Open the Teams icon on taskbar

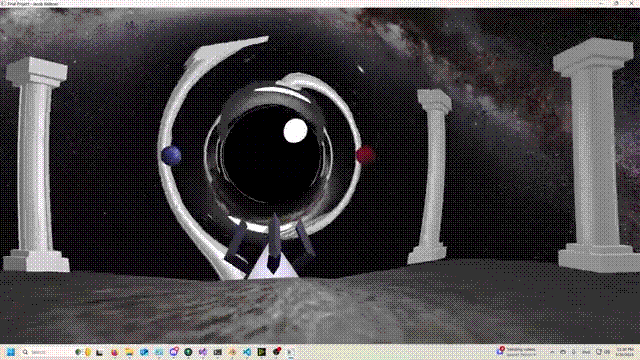pyautogui.click(x=174, y=352)
